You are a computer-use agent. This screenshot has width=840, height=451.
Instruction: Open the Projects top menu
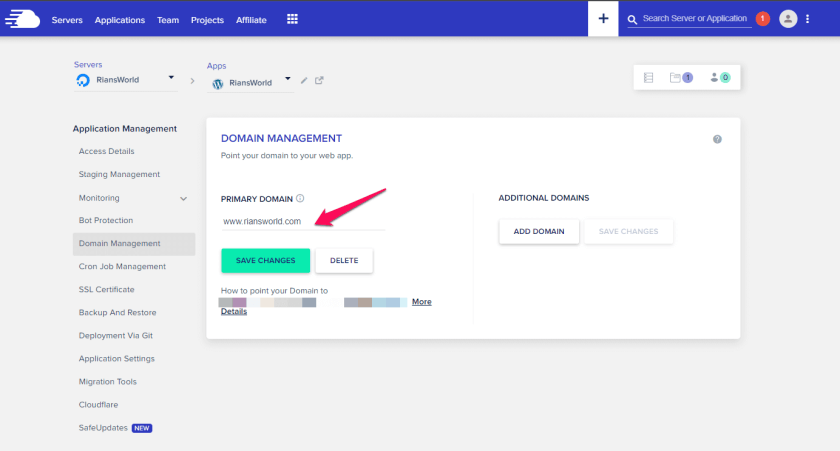207,20
